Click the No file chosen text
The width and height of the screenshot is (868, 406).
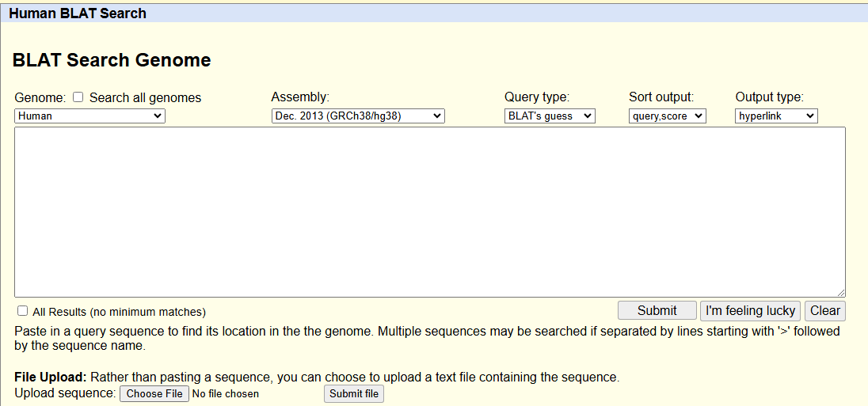point(226,393)
